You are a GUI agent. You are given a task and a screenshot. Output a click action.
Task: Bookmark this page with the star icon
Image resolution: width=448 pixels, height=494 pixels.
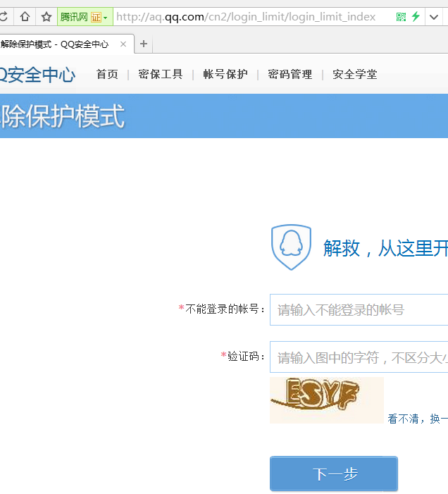click(46, 17)
